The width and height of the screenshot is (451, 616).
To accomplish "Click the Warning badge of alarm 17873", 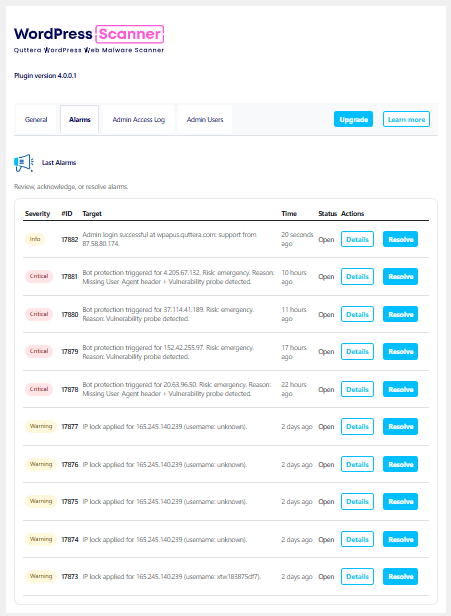I will click(x=41, y=576).
